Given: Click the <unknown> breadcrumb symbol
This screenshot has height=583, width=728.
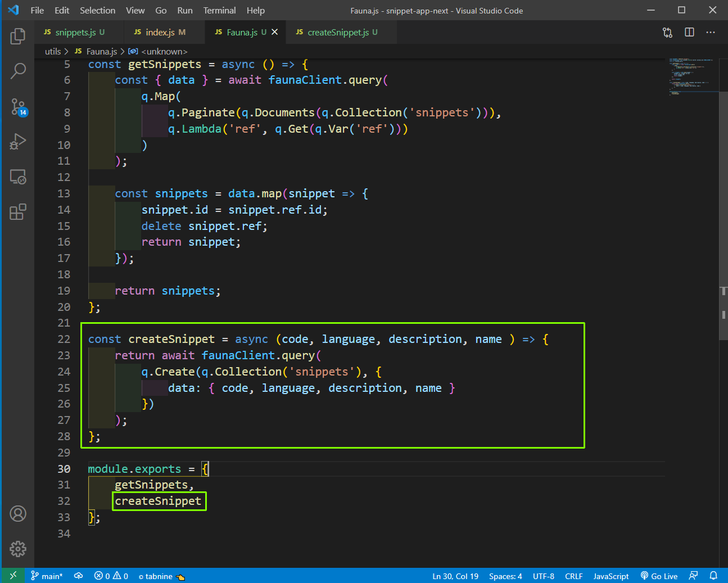Looking at the screenshot, I should click(x=158, y=51).
